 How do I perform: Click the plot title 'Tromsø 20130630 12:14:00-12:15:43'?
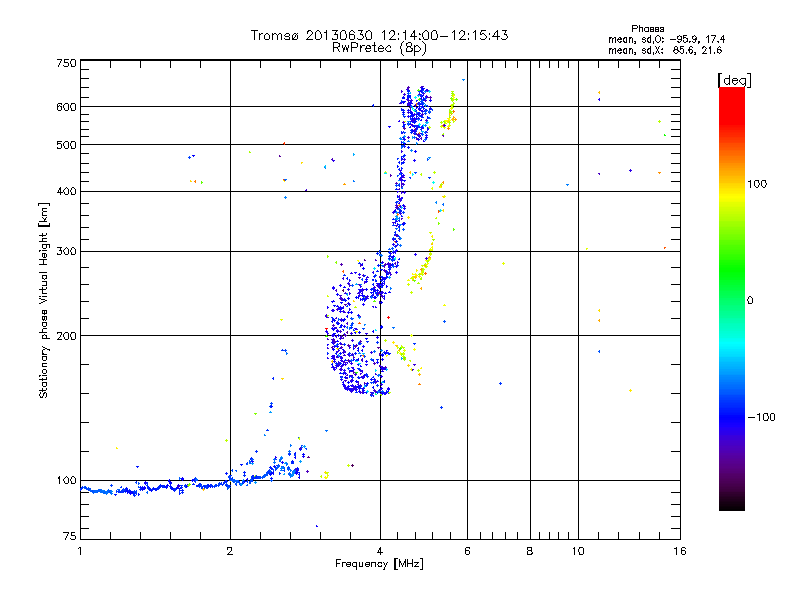click(379, 35)
